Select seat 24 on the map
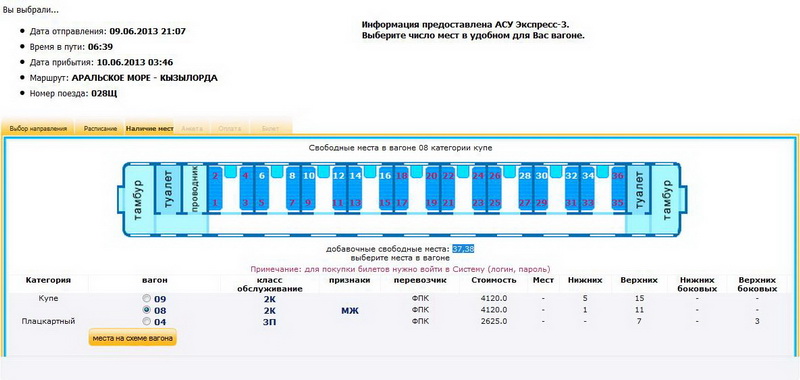Viewport: 800px width, 380px height. tap(479, 176)
